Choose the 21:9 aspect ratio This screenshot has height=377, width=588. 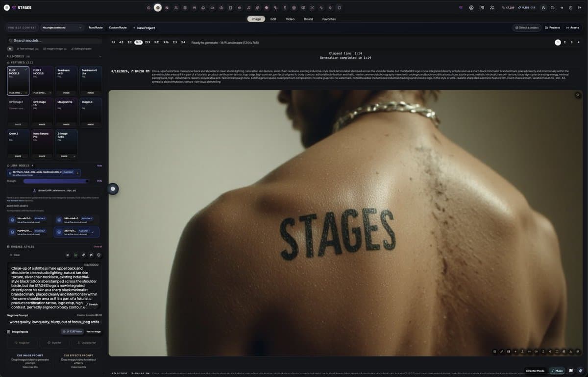147,43
